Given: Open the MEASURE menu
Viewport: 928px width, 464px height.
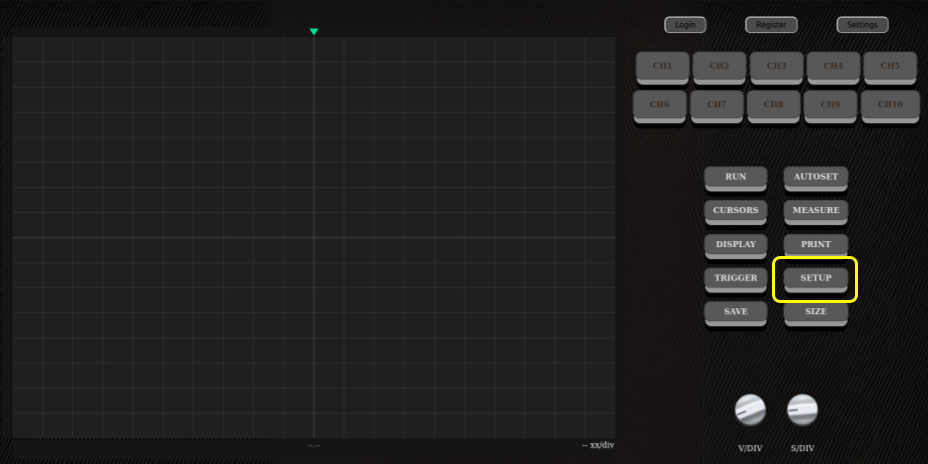Looking at the screenshot, I should [x=816, y=212].
